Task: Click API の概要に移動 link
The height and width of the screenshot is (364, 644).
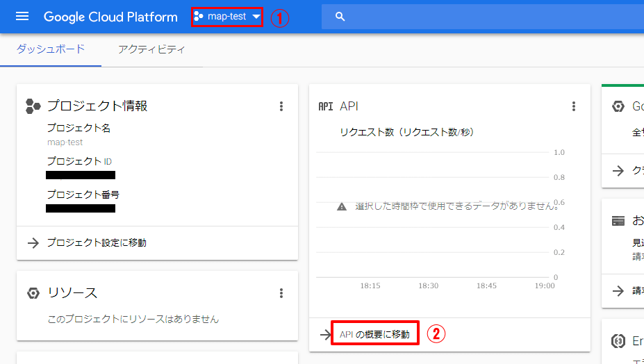Action: [374, 335]
